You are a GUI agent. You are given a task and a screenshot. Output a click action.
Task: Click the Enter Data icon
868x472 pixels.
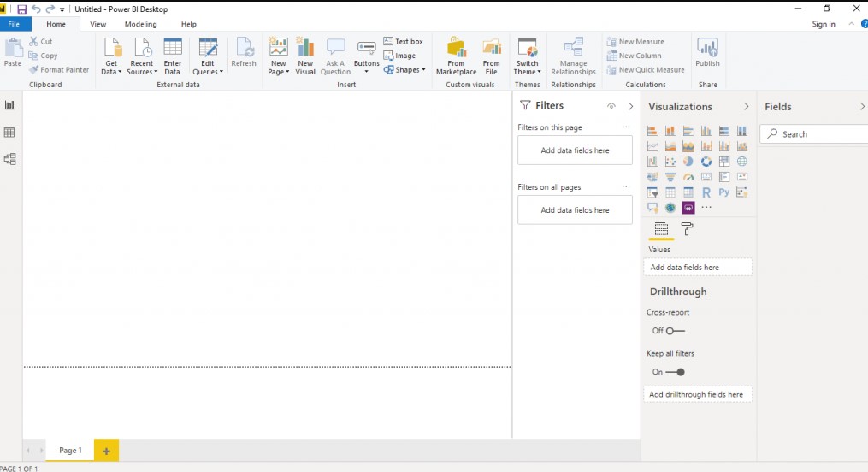(x=173, y=56)
